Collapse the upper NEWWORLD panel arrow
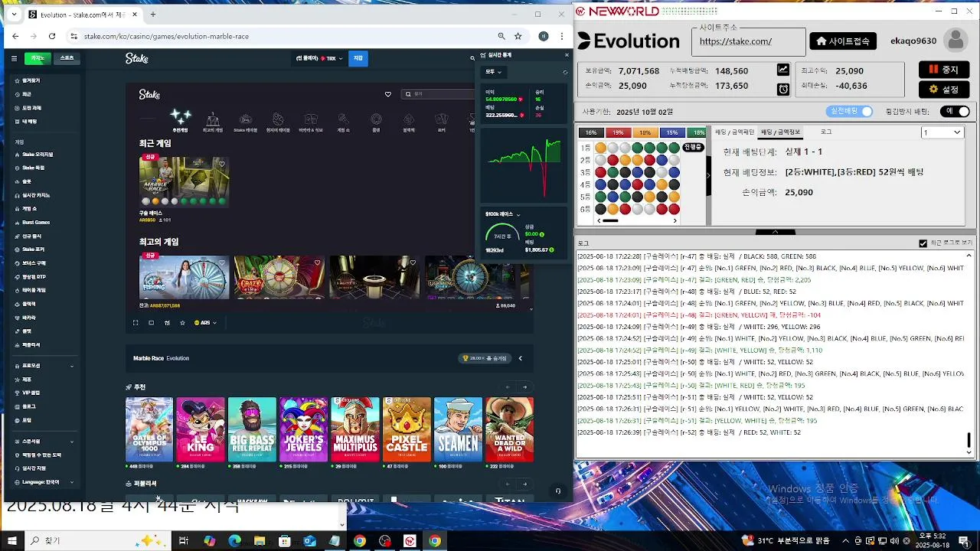 tap(775, 232)
